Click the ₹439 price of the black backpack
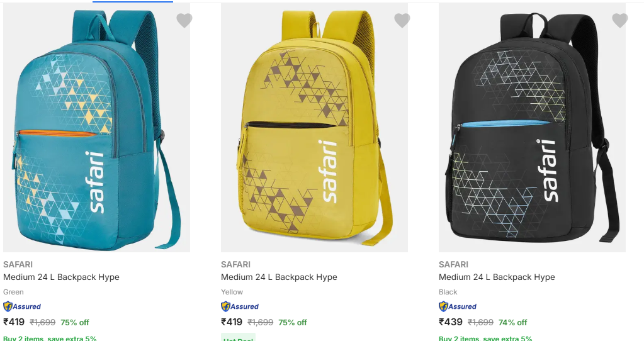Viewport: 644px width, 341px height. tap(451, 322)
